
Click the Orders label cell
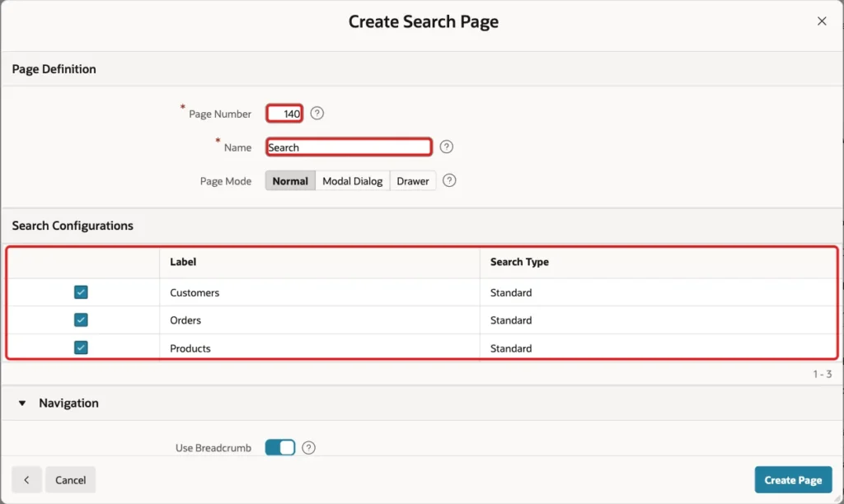[x=320, y=320]
